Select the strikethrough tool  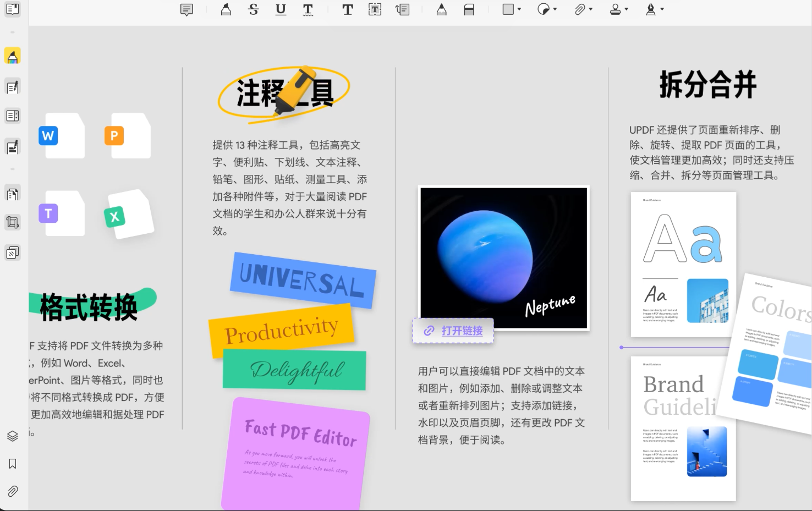[x=253, y=9]
